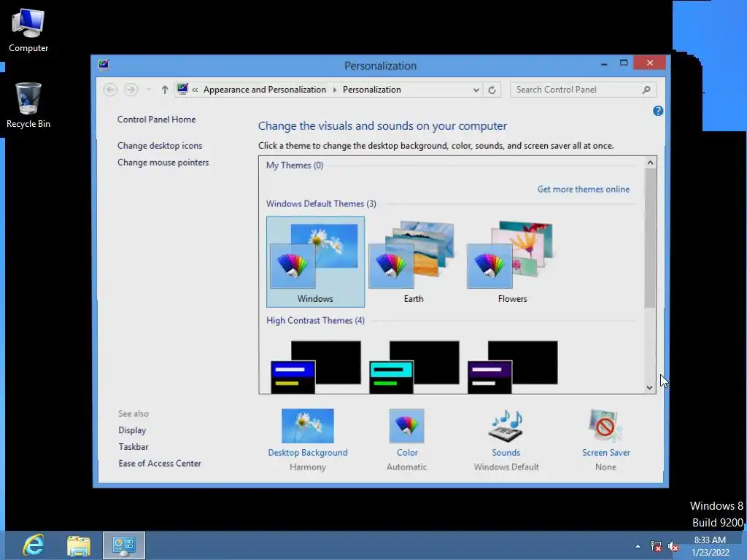
Task: Open the recent locations dropdown arrow
Action: pyautogui.click(x=149, y=90)
